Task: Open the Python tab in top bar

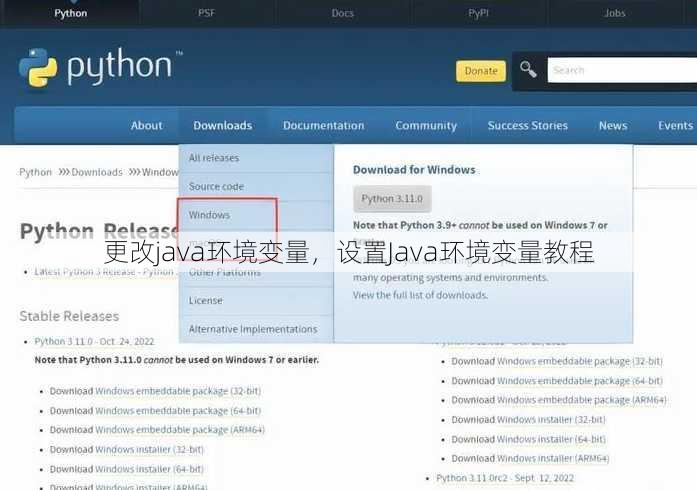Action: [x=71, y=13]
